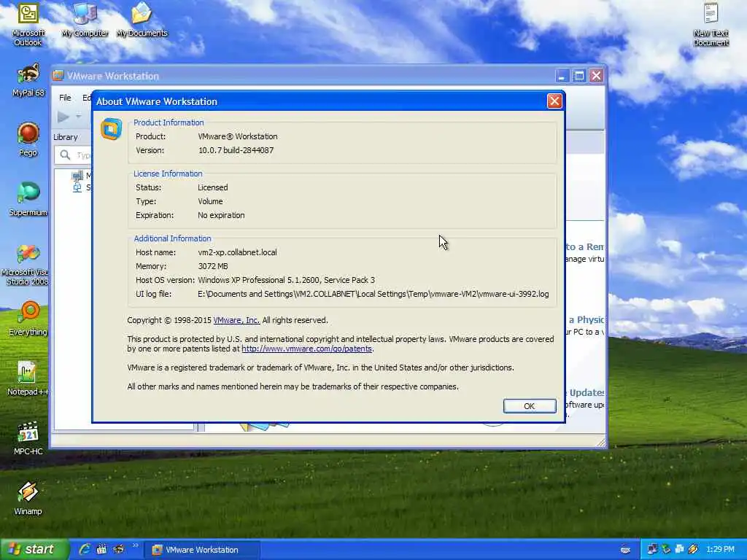Viewport: 747px width, 560px height.
Task: Open the My Documents desktop icon
Action: 142,20
